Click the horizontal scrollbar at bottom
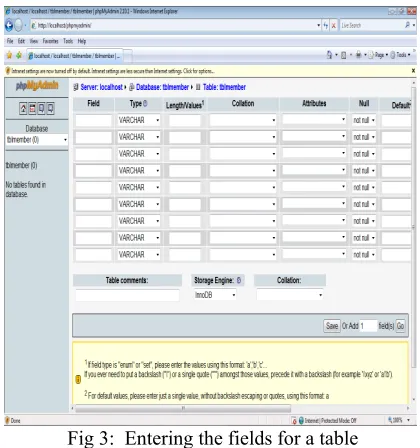420x448 pixels. tap(183, 408)
